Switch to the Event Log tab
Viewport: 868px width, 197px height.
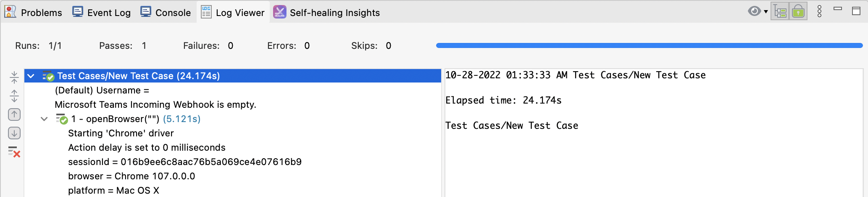click(x=102, y=13)
